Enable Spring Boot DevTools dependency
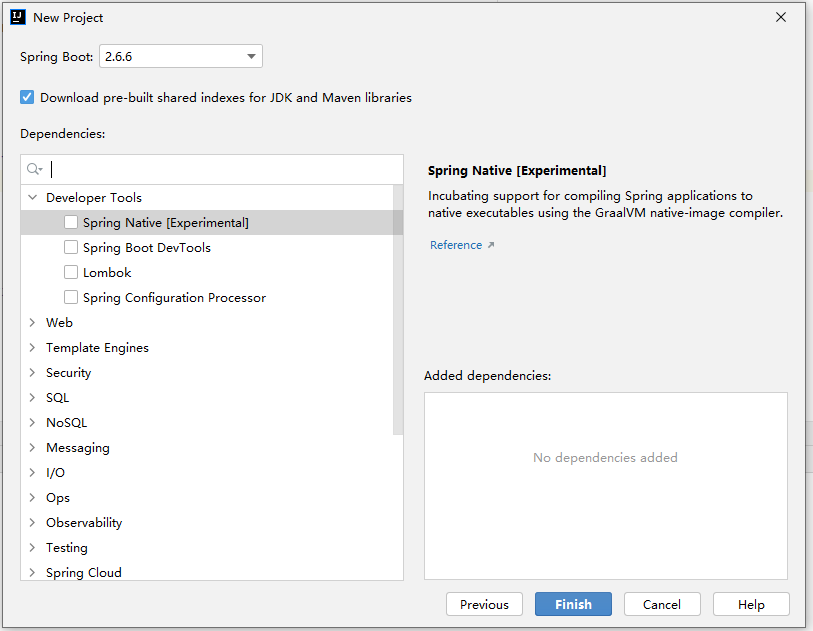This screenshot has width=813, height=631. click(x=71, y=247)
